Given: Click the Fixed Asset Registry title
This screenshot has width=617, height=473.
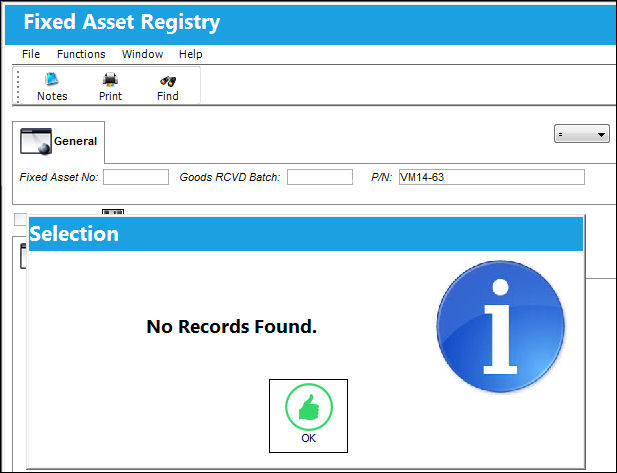Looking at the screenshot, I should click(122, 22).
